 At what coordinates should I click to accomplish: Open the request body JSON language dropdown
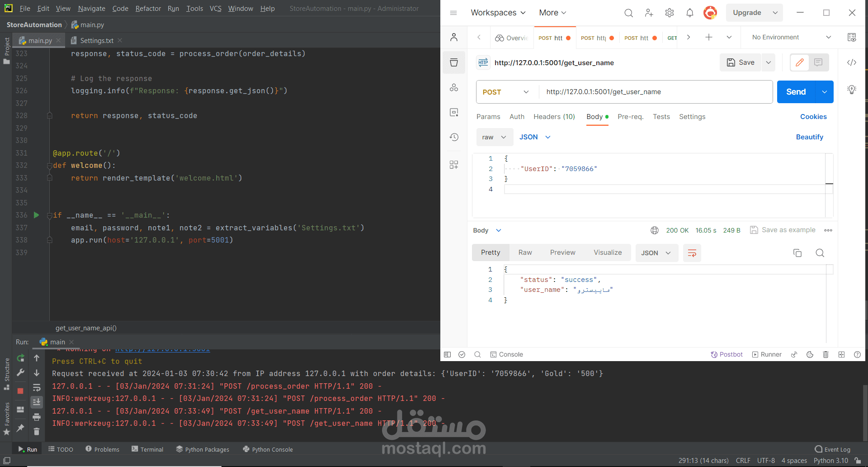click(x=535, y=137)
